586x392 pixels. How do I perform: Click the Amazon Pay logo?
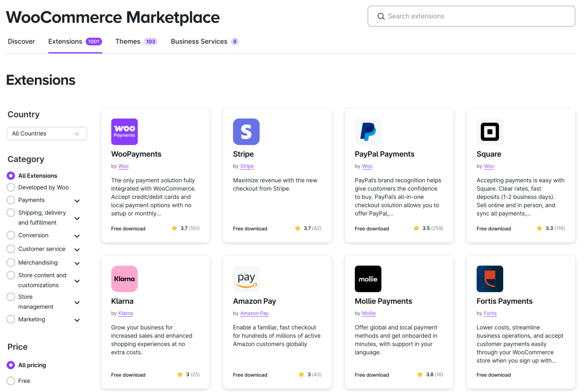246,278
